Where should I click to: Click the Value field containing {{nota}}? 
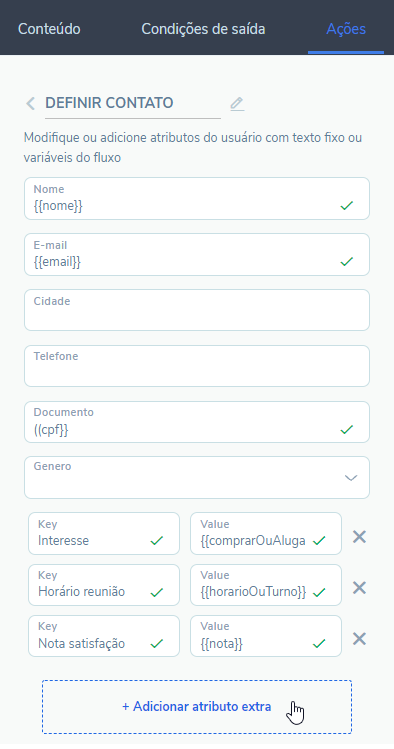[x=266, y=636]
